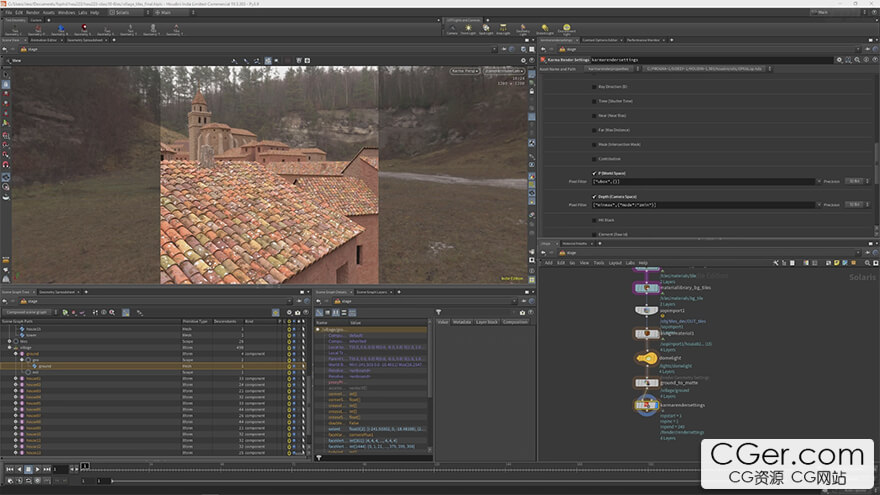Open the viewport camera selection dropdown
880x495 pixels.
[x=504, y=71]
